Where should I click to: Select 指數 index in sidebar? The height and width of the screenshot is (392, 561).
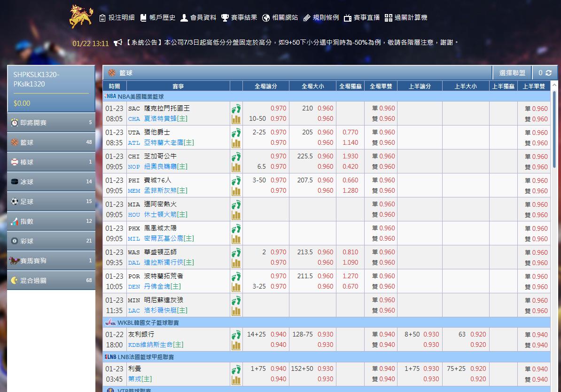[51, 221]
